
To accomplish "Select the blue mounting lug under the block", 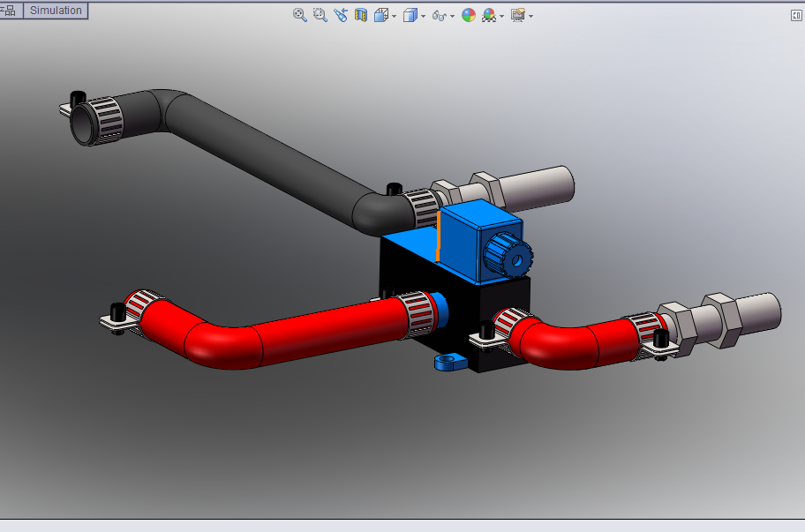I will (451, 363).
